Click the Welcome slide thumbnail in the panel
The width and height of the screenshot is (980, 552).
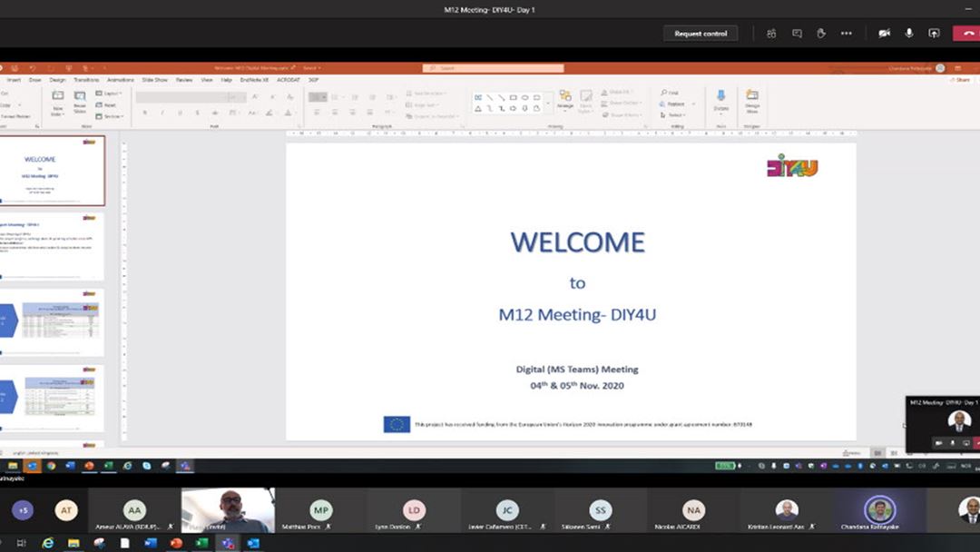tap(53, 171)
